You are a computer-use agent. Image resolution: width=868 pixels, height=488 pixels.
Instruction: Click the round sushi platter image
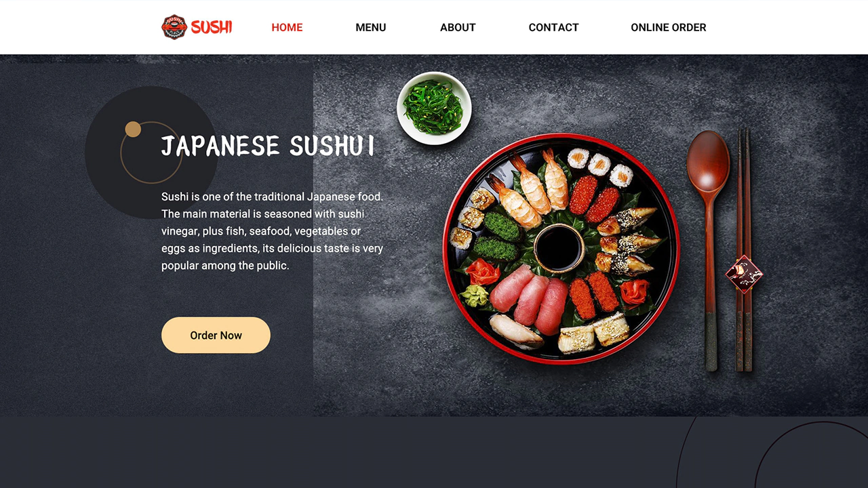point(561,249)
